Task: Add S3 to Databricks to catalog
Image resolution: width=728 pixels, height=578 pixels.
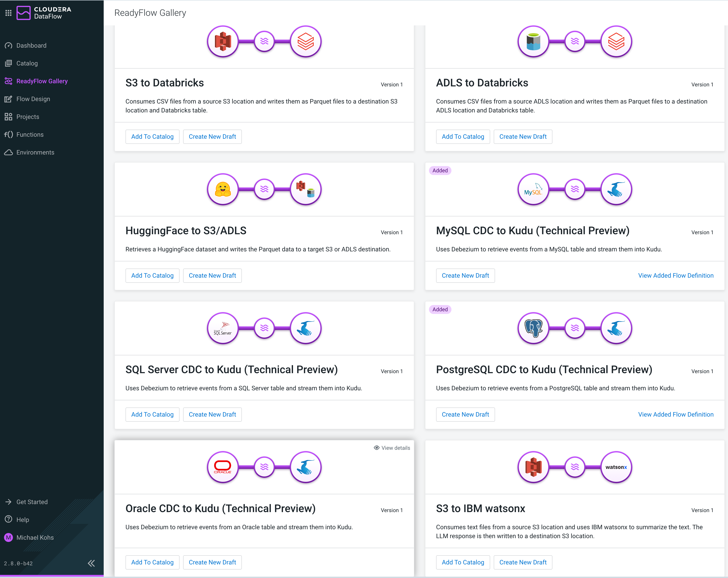Action: (x=152, y=136)
